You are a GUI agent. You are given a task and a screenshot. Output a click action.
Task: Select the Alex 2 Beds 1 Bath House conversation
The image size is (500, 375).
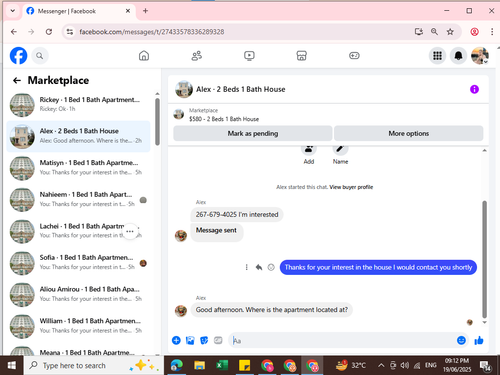78,136
